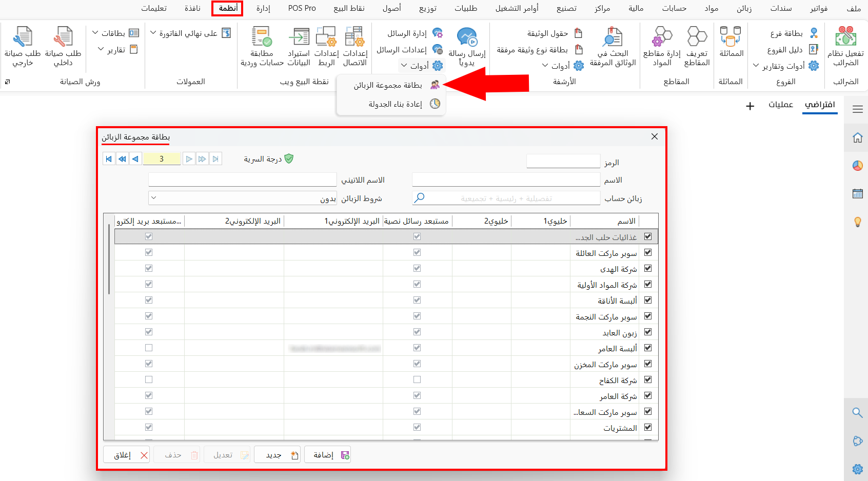This screenshot has width=868, height=481.
Task: Click the إرسال رسالة يدوياً message icon
Action: [x=467, y=37]
